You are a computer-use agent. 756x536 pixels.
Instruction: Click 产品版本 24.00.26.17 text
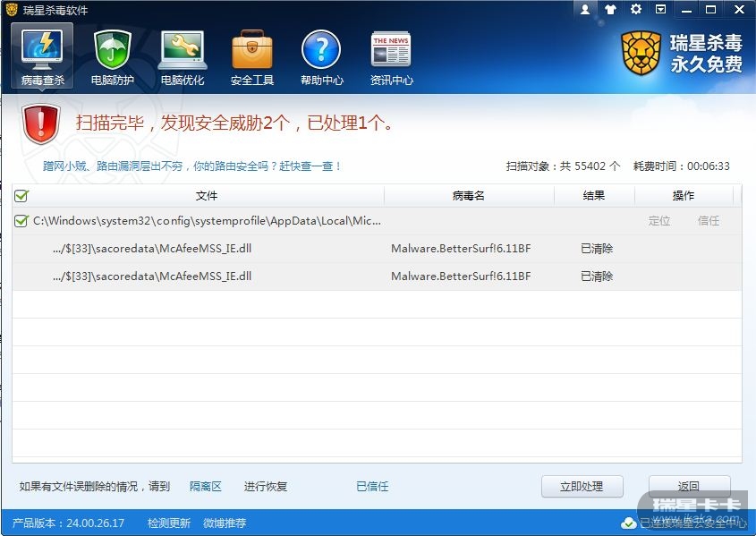(68, 523)
